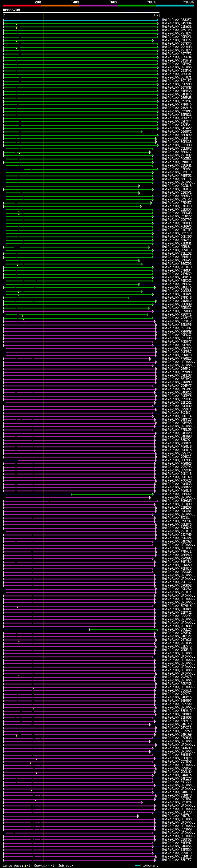Image resolution: width=197 pixels, height=868 pixels.
Task: Select the UniRef100_P22292 label
Action: (x=177, y=616)
